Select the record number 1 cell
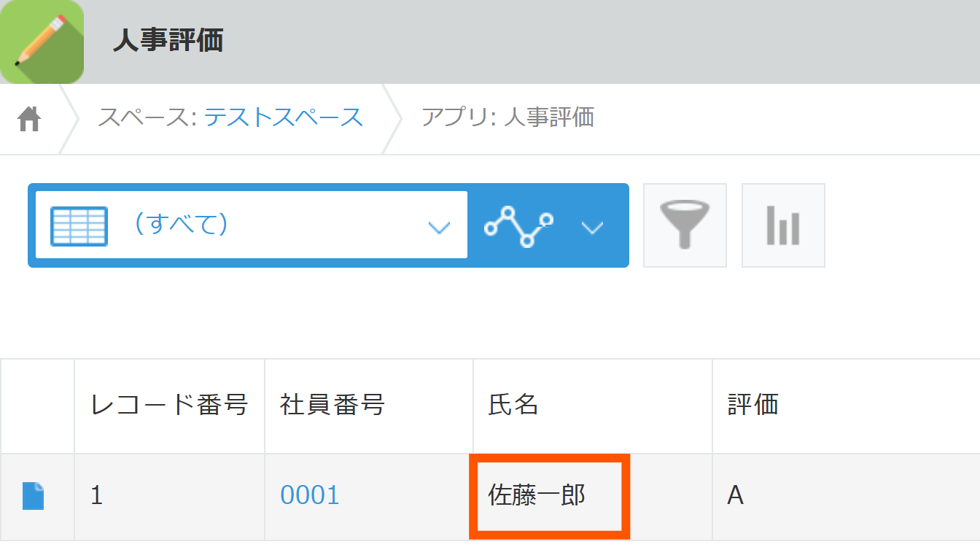 click(x=97, y=496)
